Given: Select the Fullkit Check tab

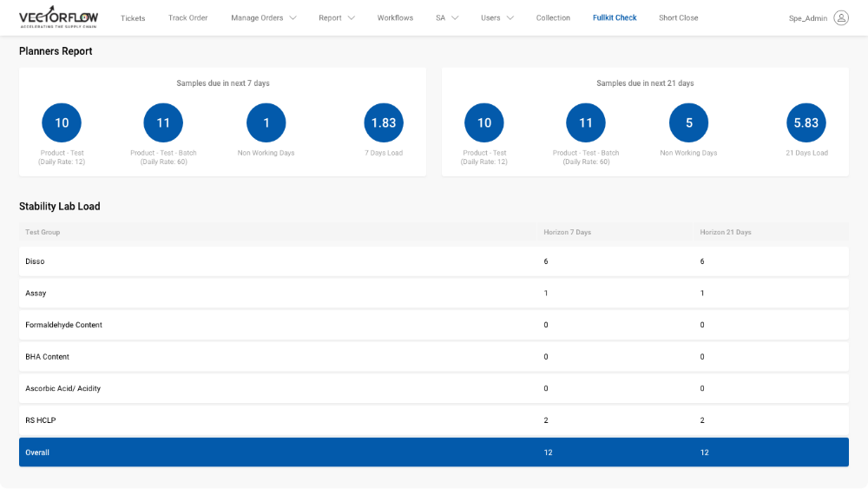Looking at the screenshot, I should [615, 18].
